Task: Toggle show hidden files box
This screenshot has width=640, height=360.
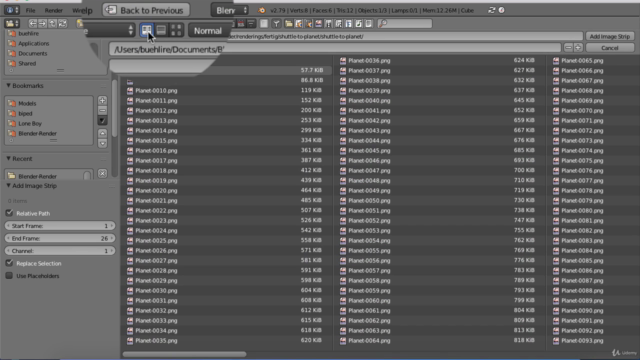Action: coord(264,24)
